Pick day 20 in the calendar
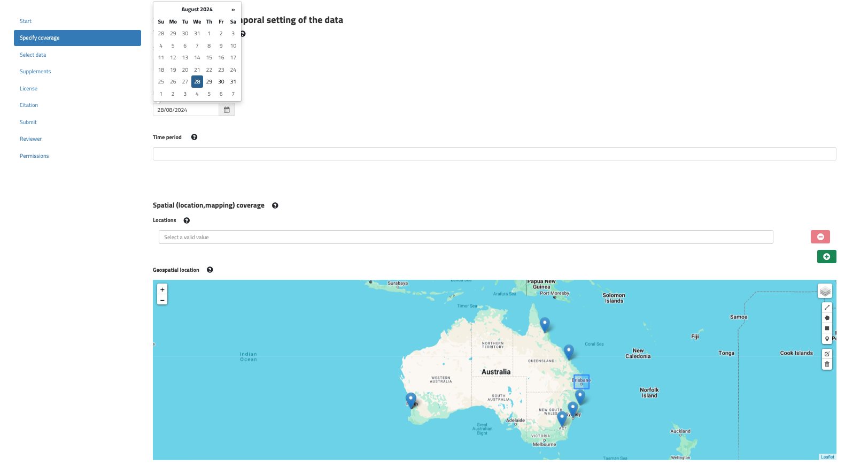Image resolution: width=868 pixels, height=466 pixels. pos(185,70)
